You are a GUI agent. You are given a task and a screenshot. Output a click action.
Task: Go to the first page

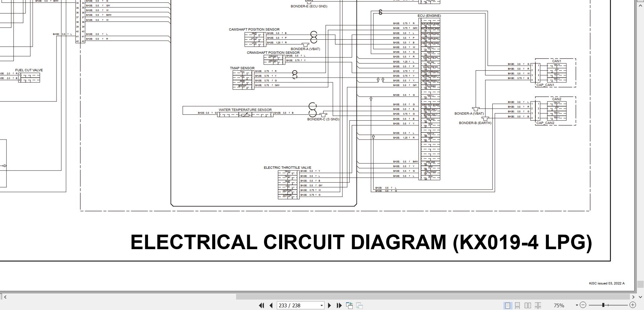coord(261,305)
